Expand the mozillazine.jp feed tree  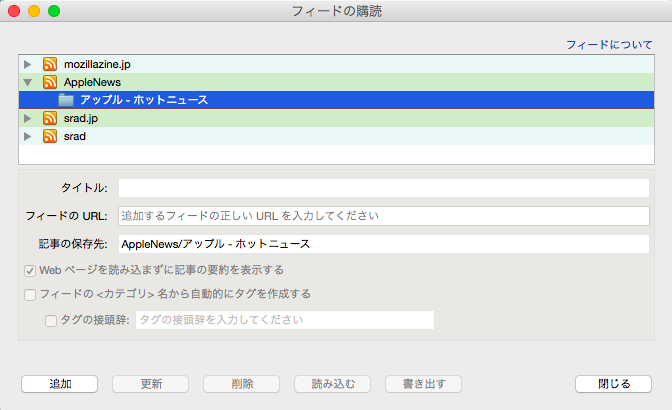point(28,64)
